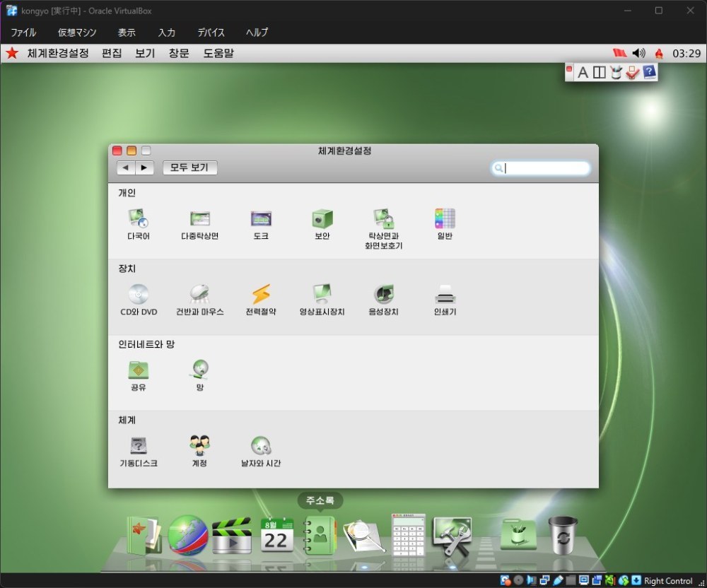The height and width of the screenshot is (588, 707).
Task: Click the search field in preferences window
Action: 540,168
